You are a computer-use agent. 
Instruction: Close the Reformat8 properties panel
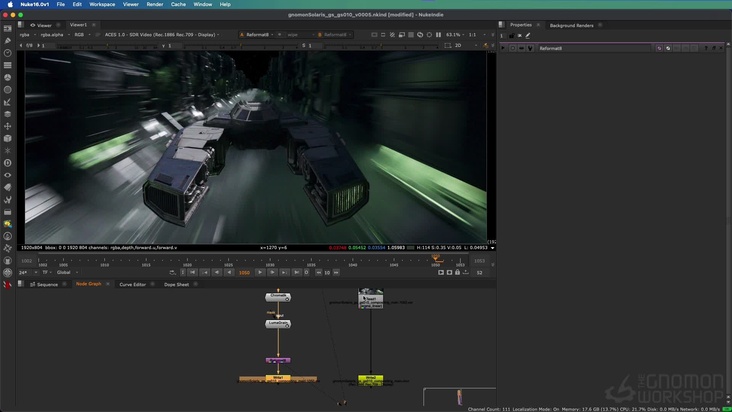tap(721, 48)
